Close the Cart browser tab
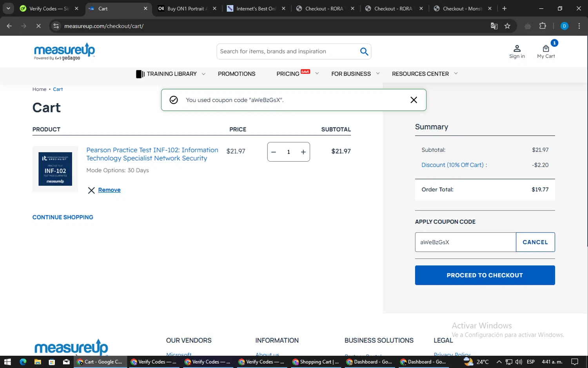 click(145, 9)
